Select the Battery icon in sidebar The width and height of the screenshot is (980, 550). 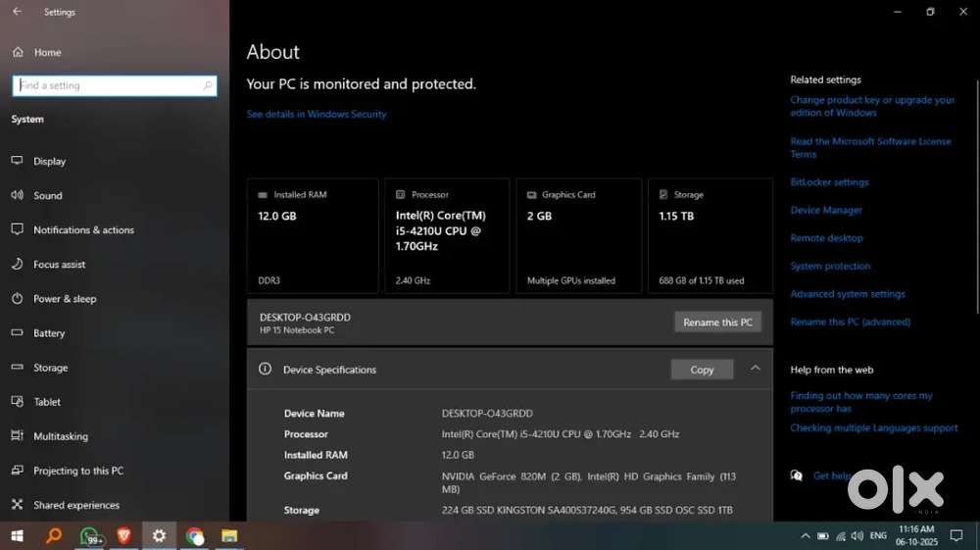(17, 332)
